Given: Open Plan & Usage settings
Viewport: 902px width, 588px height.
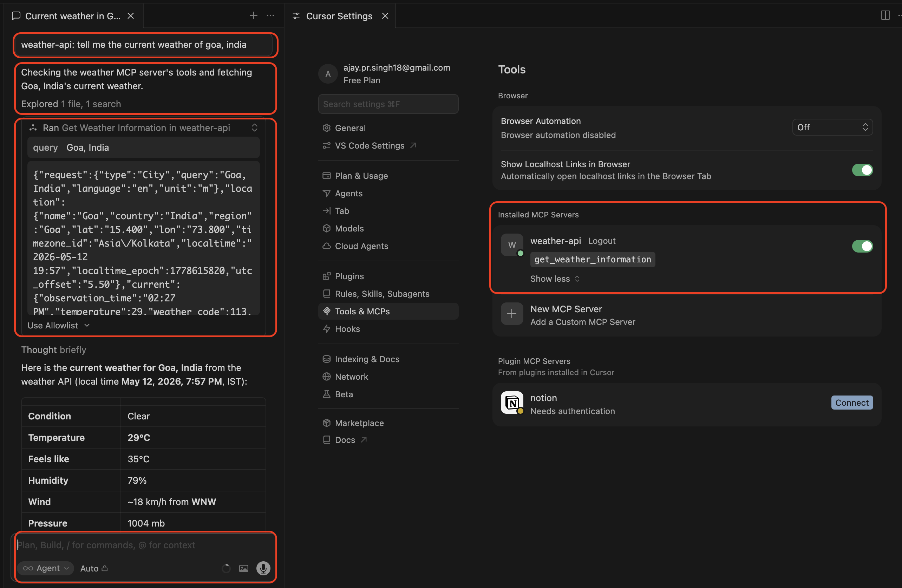Looking at the screenshot, I should [x=388, y=176].
